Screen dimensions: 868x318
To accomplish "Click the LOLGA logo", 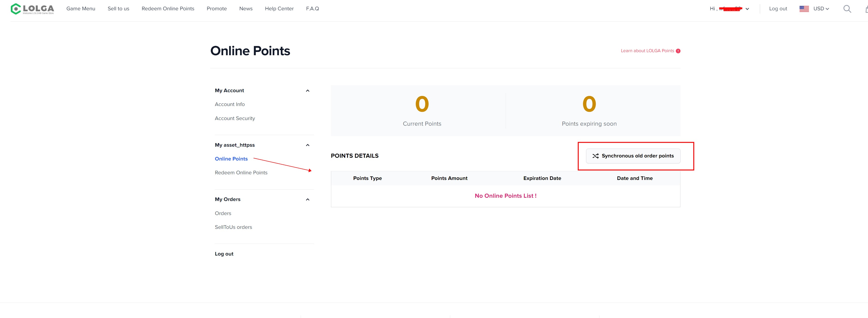I will pos(32,9).
